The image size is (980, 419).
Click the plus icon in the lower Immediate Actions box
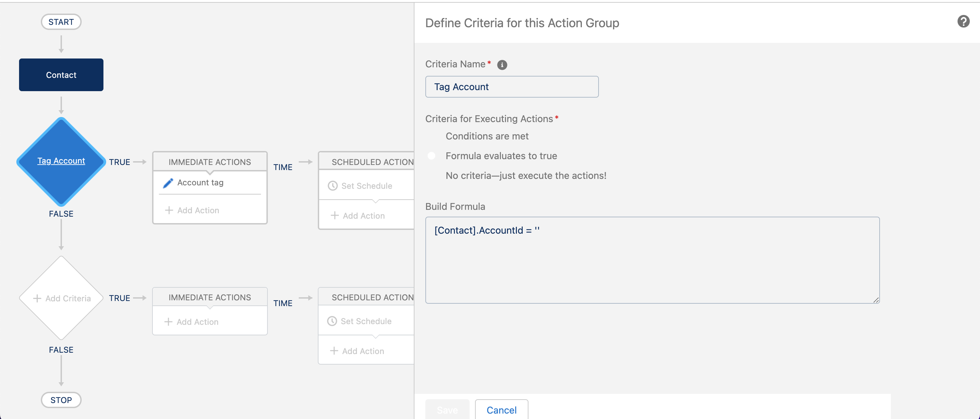pos(168,322)
